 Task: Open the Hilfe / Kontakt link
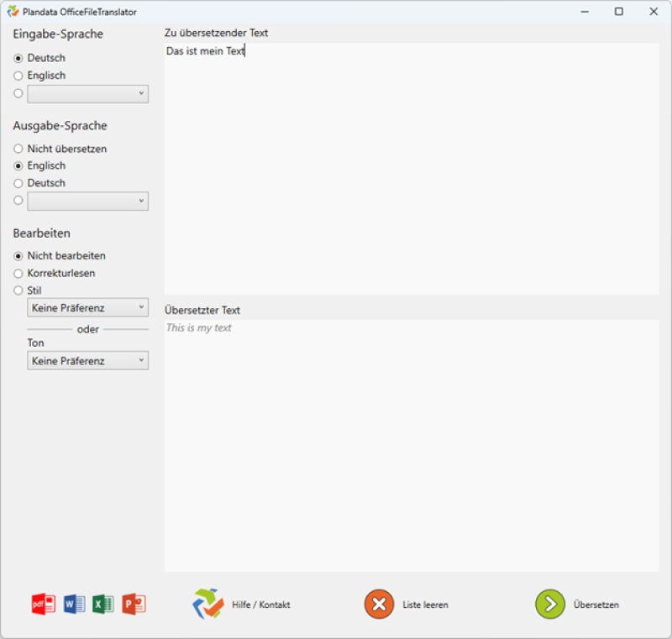(260, 605)
